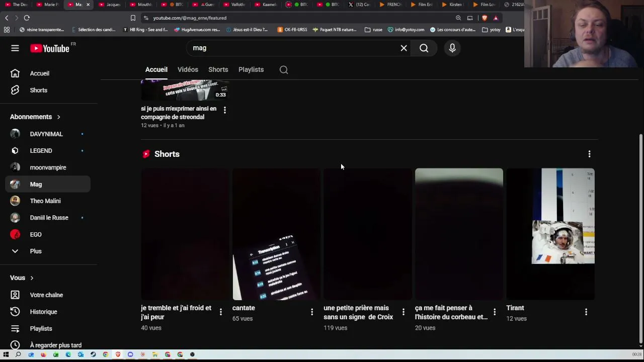Open Discord from the taskbar
Screen dimensions: 644x362
coord(130,354)
